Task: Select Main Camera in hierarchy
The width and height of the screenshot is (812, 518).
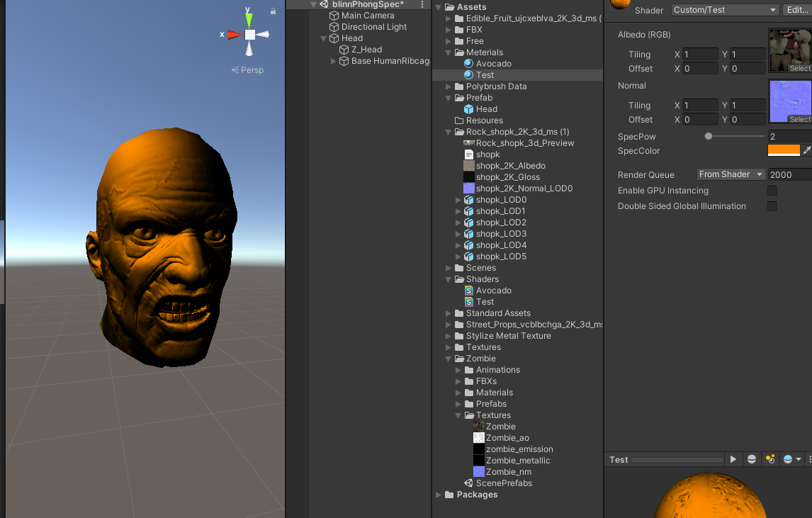Action: click(367, 16)
